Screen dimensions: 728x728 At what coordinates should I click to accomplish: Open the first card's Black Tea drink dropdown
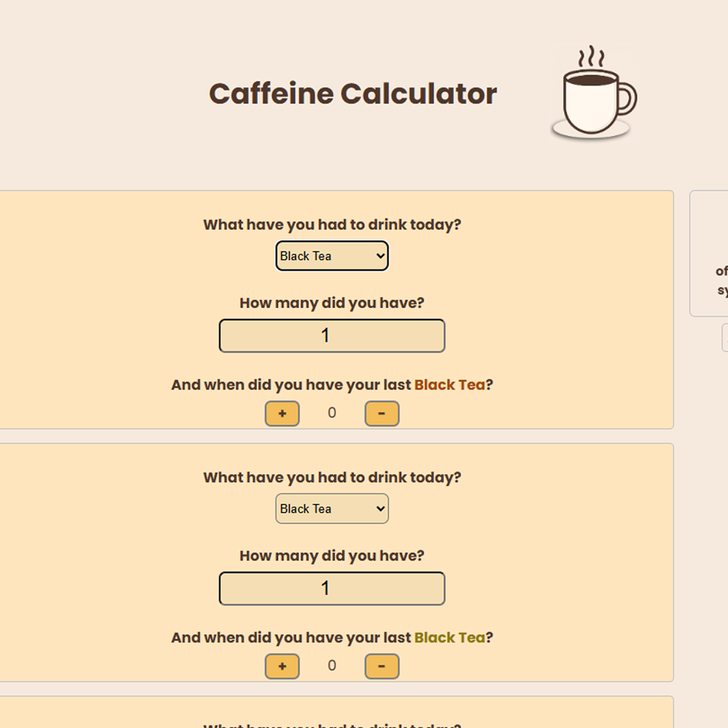(x=332, y=256)
